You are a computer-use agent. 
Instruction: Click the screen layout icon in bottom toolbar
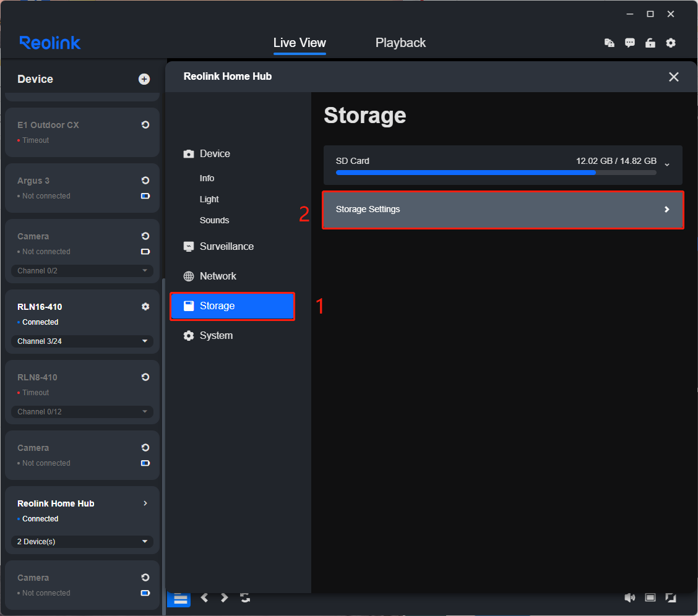[650, 598]
